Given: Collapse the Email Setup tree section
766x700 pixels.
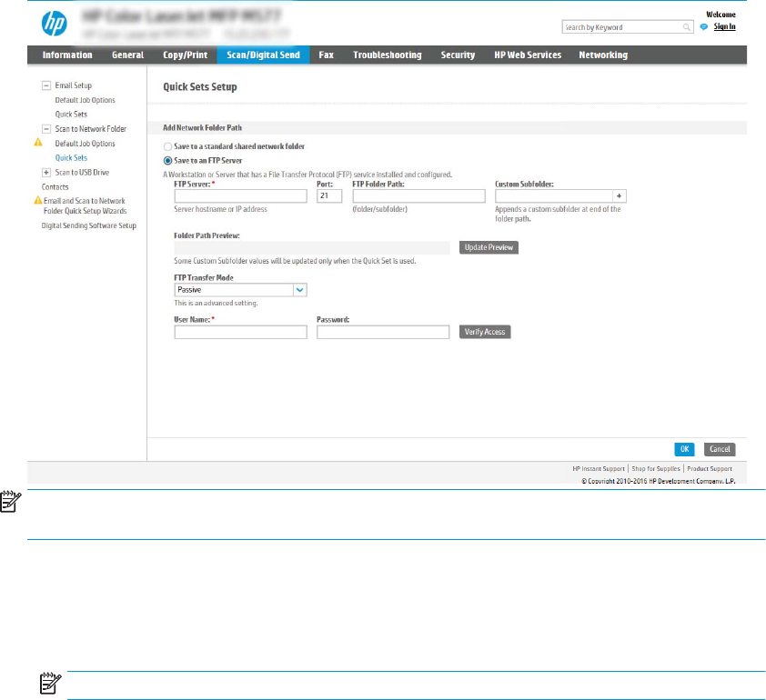Looking at the screenshot, I should point(45,85).
